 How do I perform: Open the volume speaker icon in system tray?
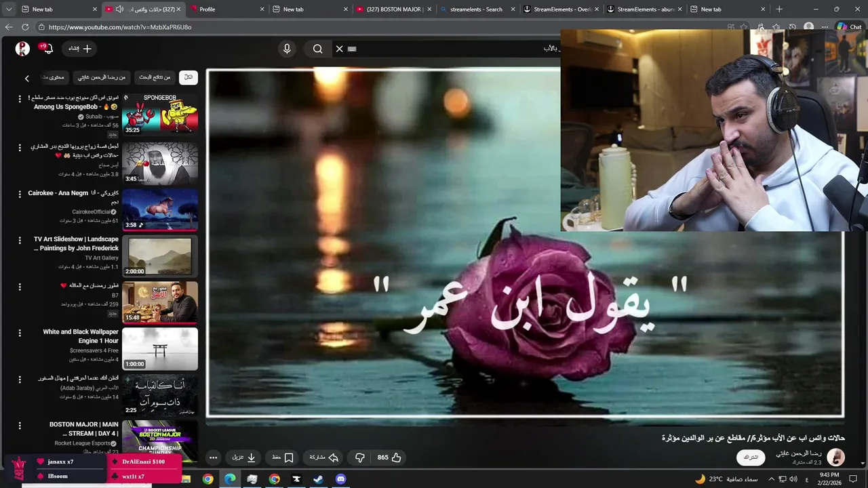pyautogui.click(x=793, y=479)
